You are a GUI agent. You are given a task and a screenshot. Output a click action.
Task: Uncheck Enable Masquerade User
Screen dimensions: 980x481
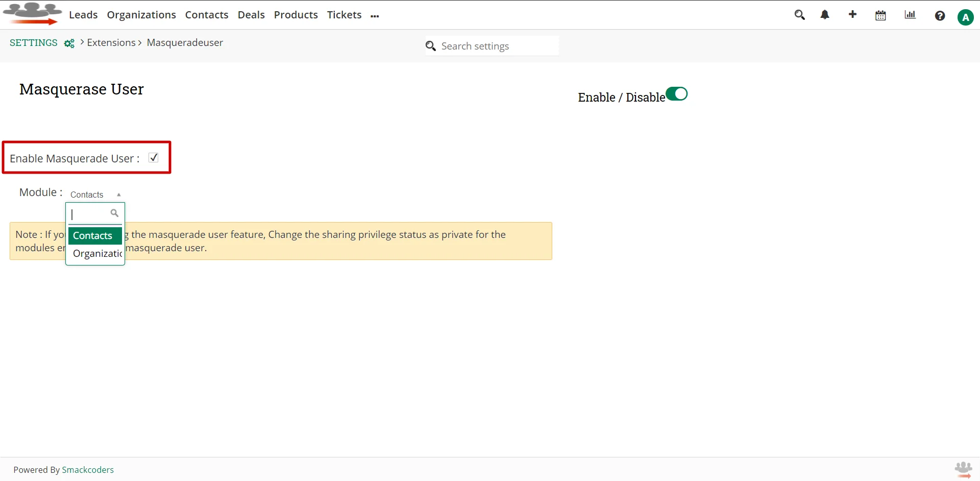tap(153, 158)
